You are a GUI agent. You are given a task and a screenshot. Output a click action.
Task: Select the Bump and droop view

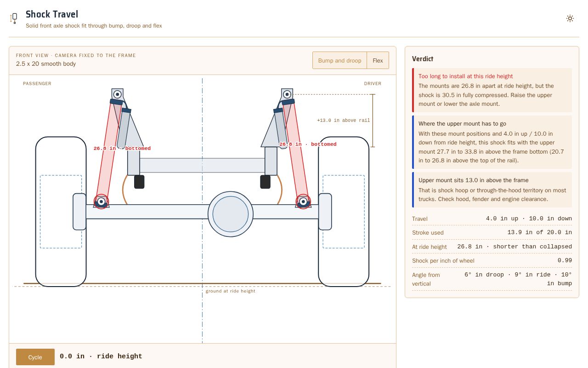pyautogui.click(x=339, y=60)
